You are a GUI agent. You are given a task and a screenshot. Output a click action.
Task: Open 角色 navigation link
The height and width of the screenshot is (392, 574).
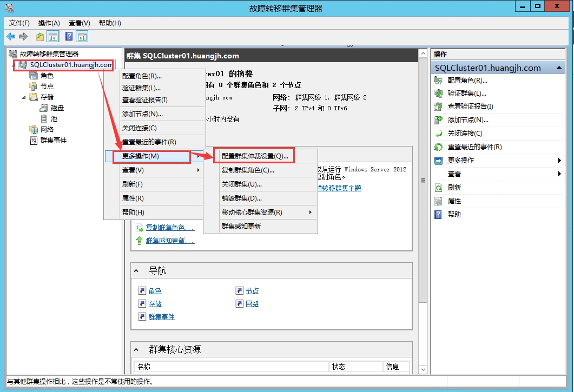point(155,290)
